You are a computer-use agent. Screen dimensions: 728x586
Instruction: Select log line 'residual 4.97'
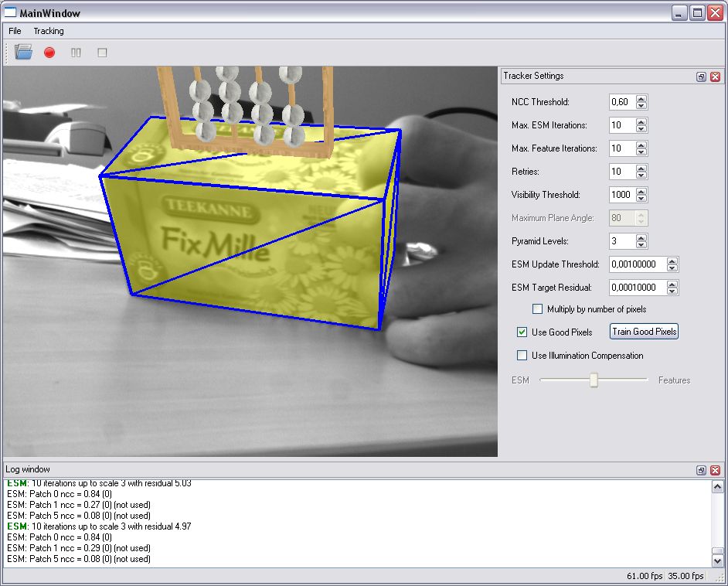(99, 526)
